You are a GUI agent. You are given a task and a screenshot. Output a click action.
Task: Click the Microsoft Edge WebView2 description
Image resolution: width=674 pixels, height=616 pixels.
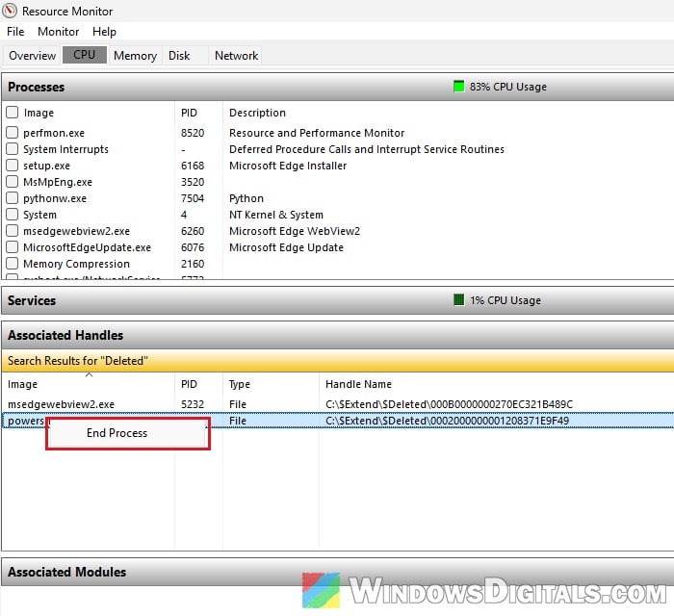[x=295, y=231]
